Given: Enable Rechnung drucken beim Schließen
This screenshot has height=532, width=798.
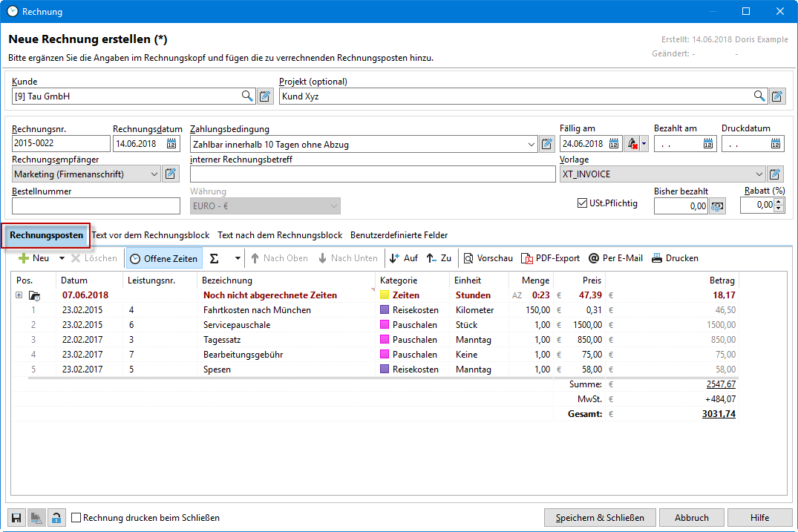Looking at the screenshot, I should tap(76, 518).
